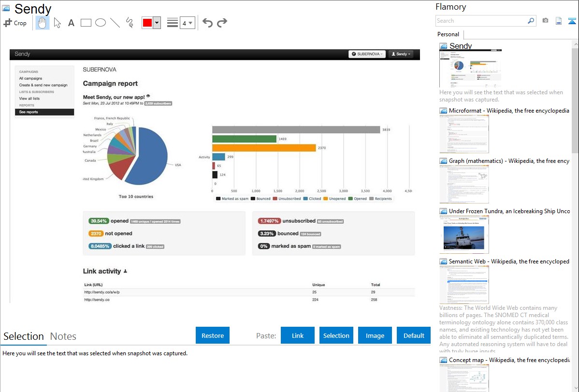This screenshot has height=392, width=579.
Task: Paste as Selection
Action: pyautogui.click(x=336, y=335)
